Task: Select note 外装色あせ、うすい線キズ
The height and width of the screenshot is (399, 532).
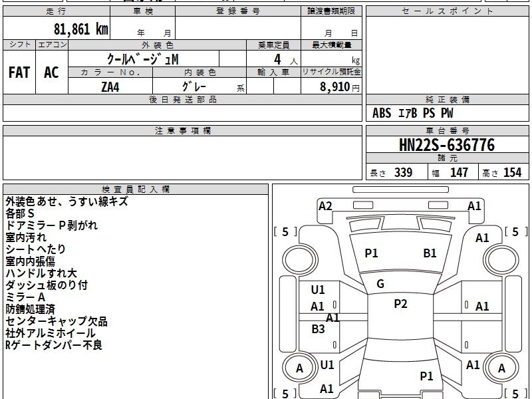Action: (67, 201)
